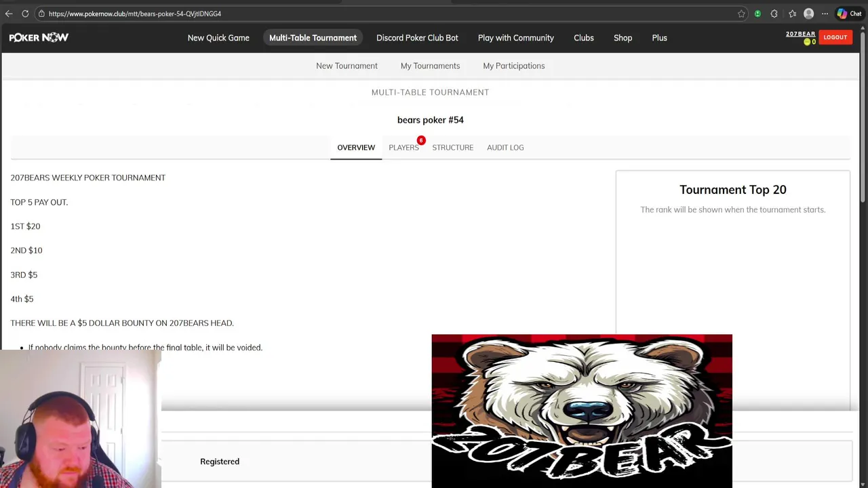Select Multi-Table Tournament in the top navigation
This screenshot has height=488, width=868.
[313, 38]
